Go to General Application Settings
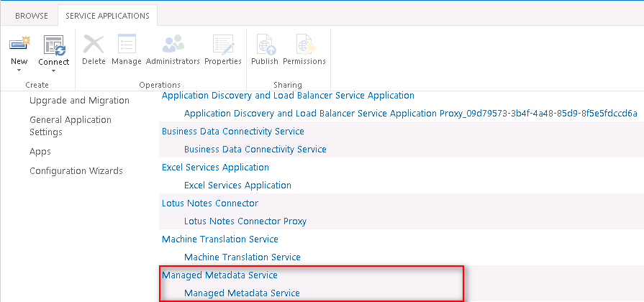644x302 pixels. (71, 126)
